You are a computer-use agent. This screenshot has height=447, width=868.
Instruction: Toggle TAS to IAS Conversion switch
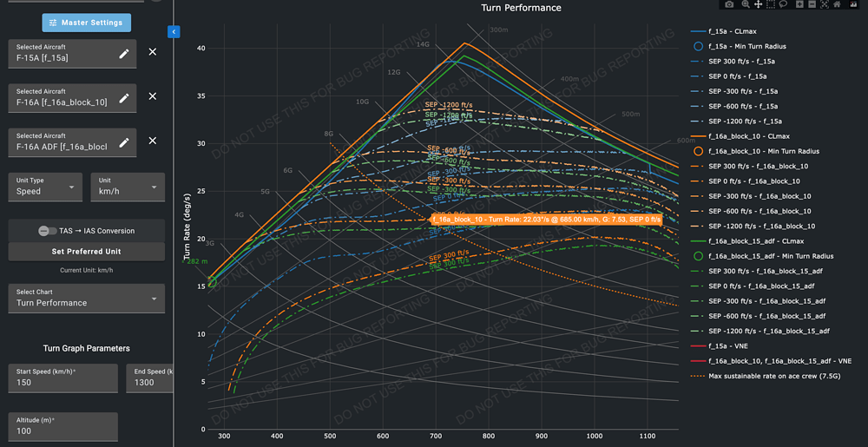48,231
